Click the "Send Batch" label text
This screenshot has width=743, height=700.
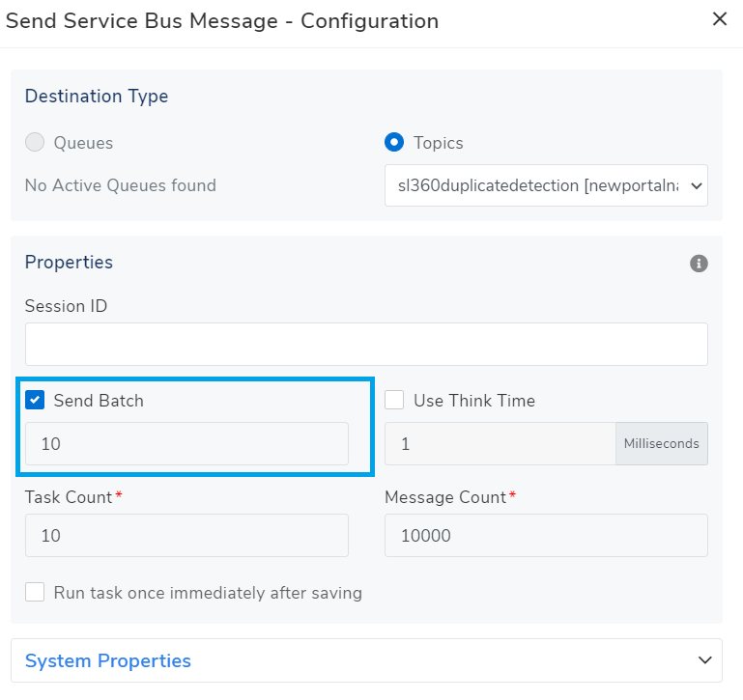[x=99, y=401]
